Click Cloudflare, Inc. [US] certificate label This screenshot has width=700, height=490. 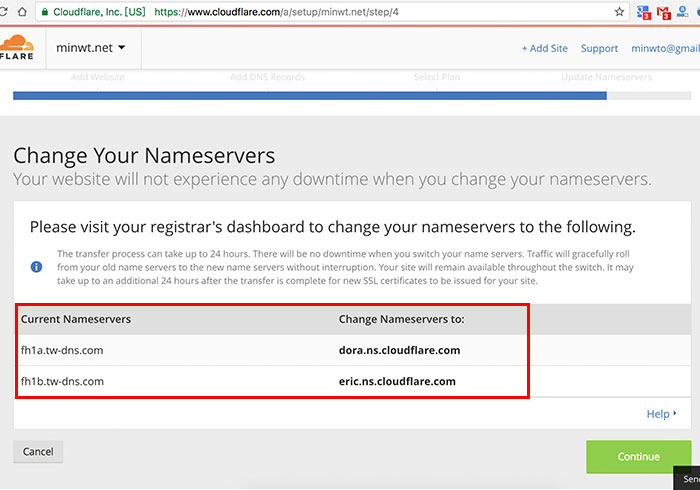click(99, 12)
